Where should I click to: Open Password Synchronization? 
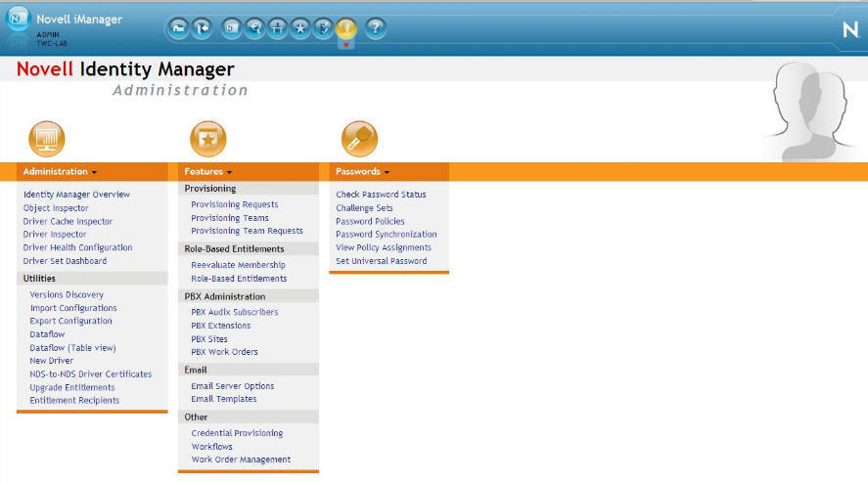pos(387,234)
